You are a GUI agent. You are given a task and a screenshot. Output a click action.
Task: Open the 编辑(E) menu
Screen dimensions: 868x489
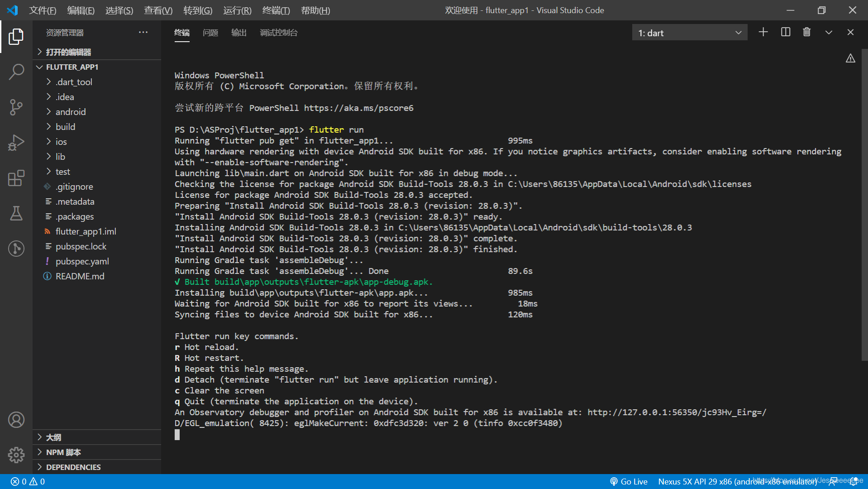(x=81, y=10)
